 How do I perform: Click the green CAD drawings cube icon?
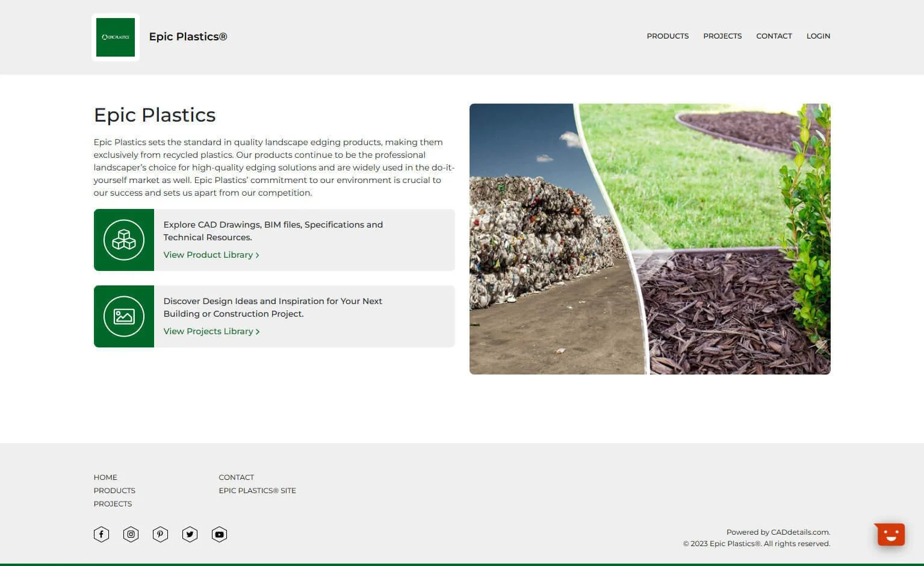tap(123, 239)
